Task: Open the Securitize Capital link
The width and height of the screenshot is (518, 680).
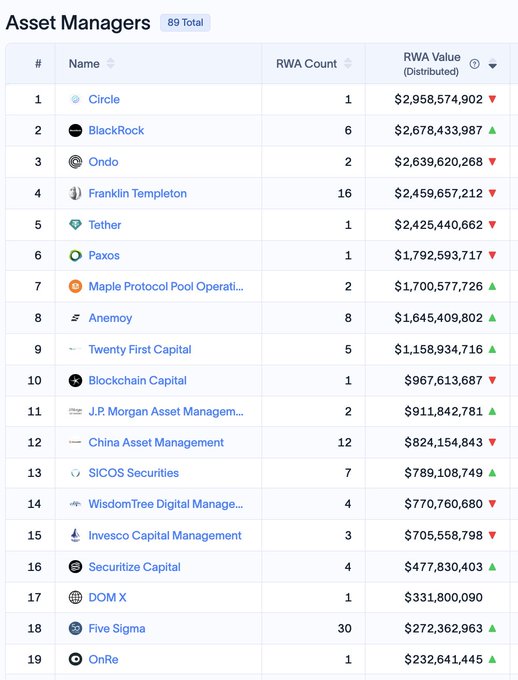Action: (x=134, y=567)
